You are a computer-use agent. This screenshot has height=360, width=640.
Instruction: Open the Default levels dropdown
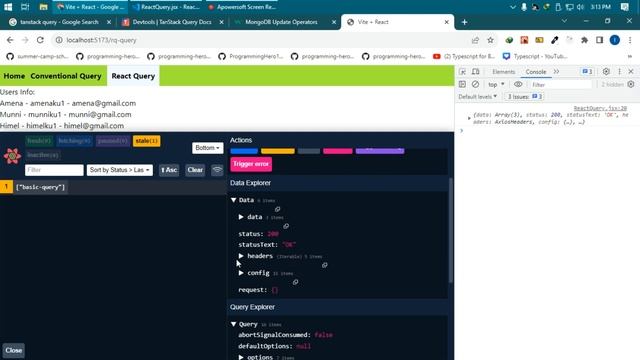pos(478,97)
